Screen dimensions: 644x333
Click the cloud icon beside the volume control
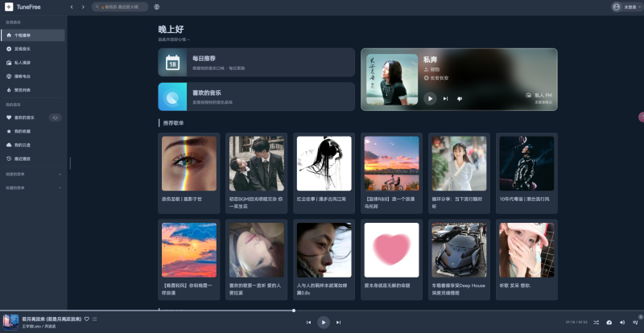(609, 323)
